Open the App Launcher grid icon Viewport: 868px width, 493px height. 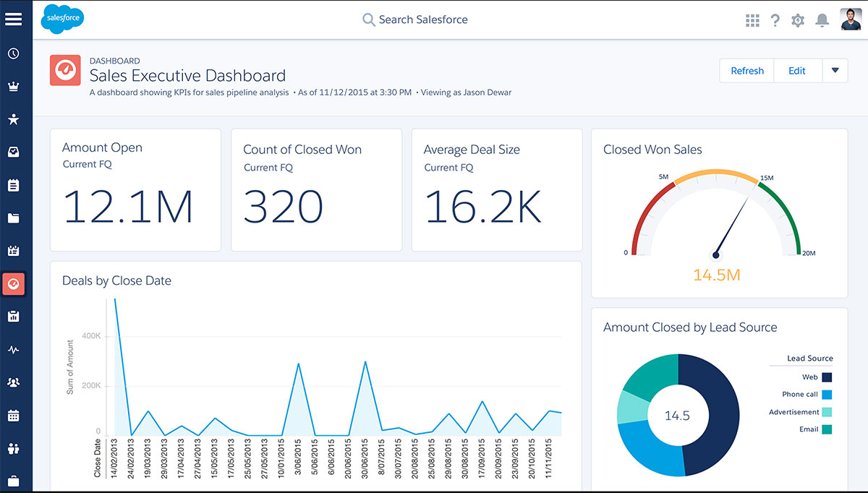[752, 20]
